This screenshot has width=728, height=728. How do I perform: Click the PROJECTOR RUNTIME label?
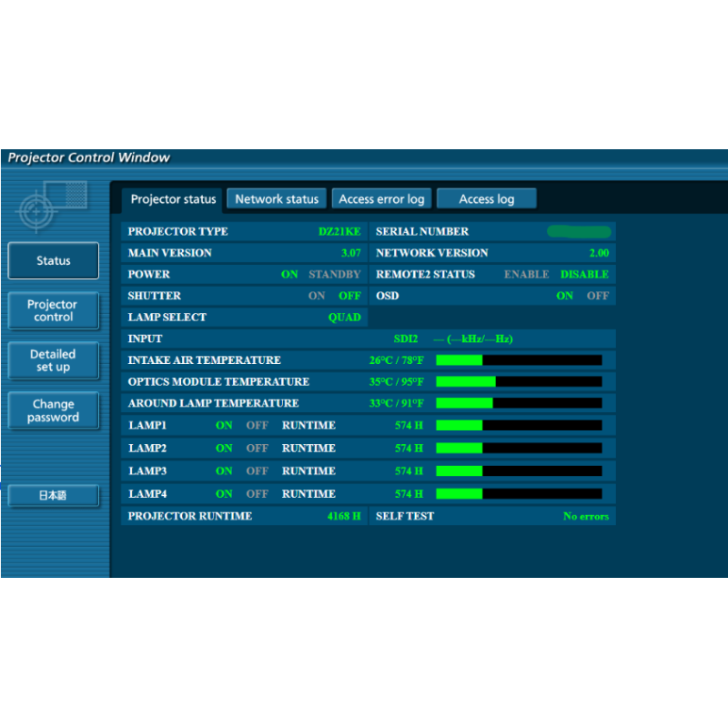pos(190,516)
